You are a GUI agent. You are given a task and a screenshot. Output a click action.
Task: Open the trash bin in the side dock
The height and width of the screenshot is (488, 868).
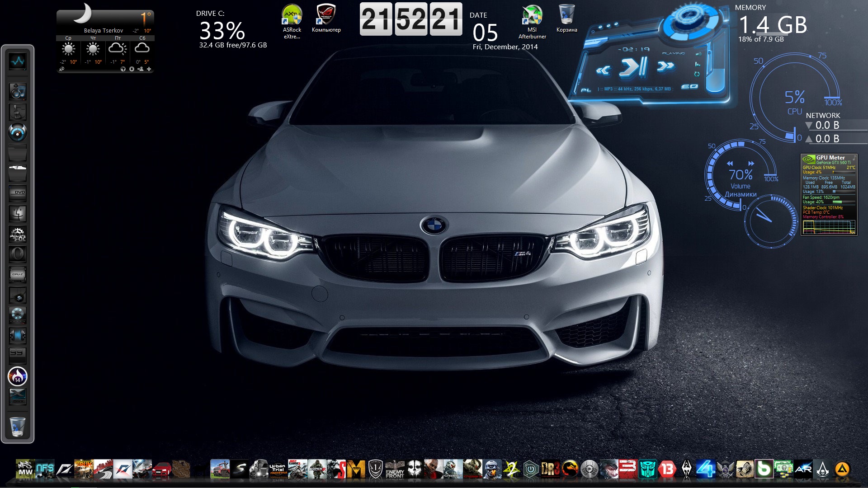tap(18, 427)
